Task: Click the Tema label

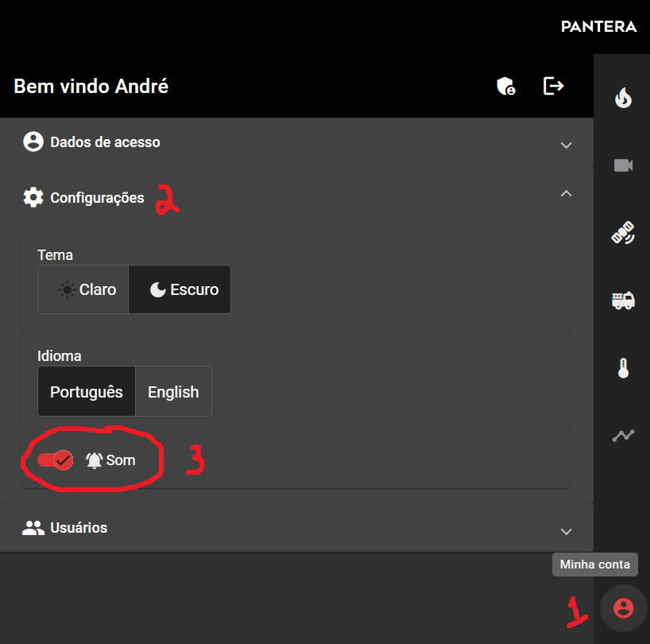Action: pos(55,255)
